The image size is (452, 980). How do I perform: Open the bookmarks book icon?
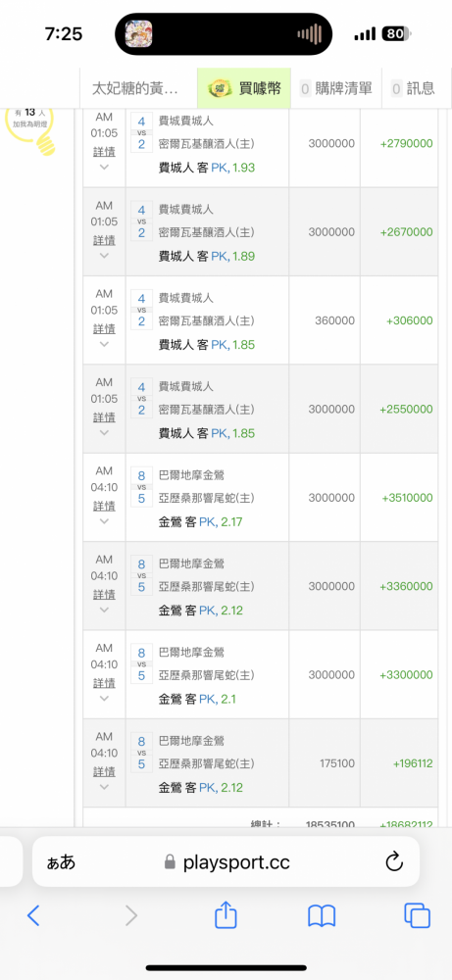[x=322, y=915]
